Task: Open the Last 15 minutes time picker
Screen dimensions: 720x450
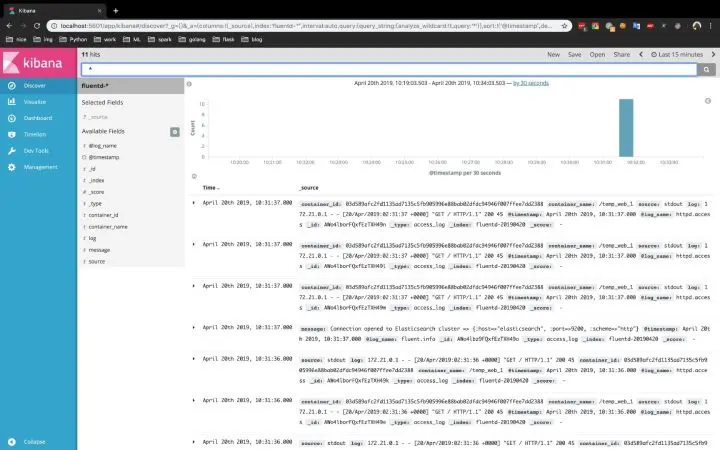Action: [x=677, y=54]
